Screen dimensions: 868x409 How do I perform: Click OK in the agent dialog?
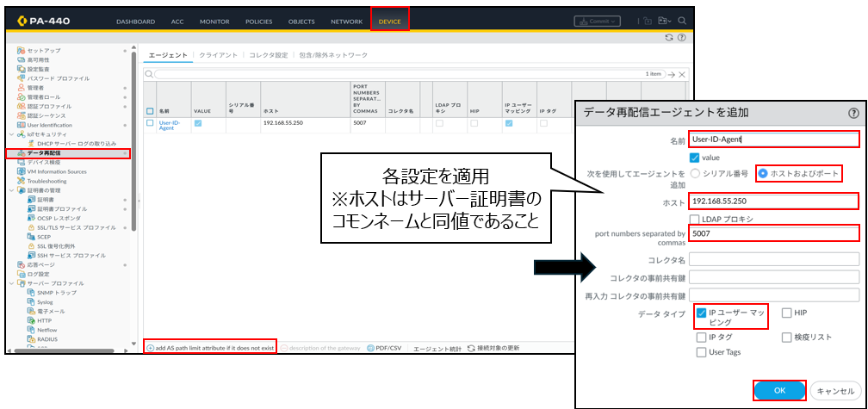pyautogui.click(x=779, y=391)
